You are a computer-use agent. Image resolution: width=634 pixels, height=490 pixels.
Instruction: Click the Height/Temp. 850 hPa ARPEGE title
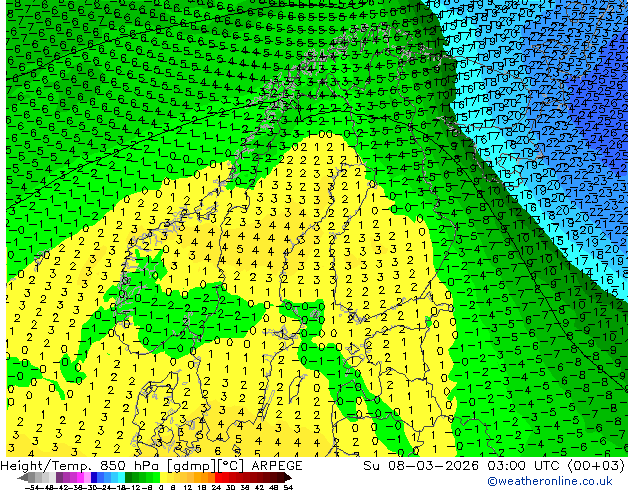click(151, 466)
